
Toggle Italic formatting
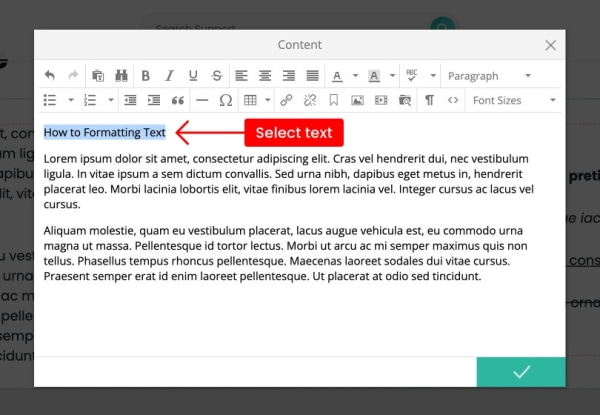pos(169,76)
